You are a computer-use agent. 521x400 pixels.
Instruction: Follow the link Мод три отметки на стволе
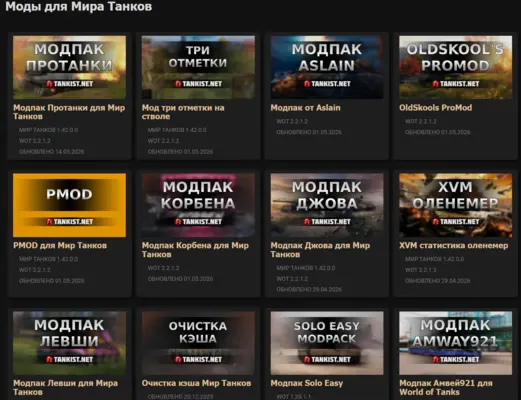183,112
